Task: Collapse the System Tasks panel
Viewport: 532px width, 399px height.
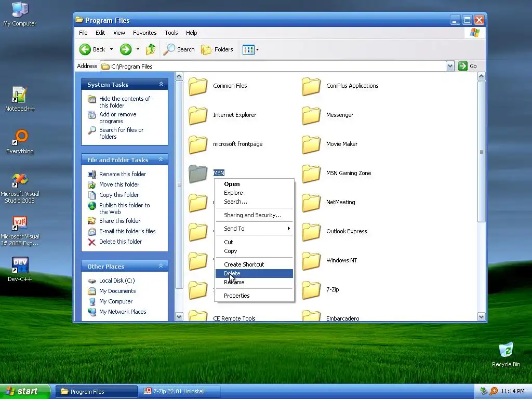Action: 161,84
